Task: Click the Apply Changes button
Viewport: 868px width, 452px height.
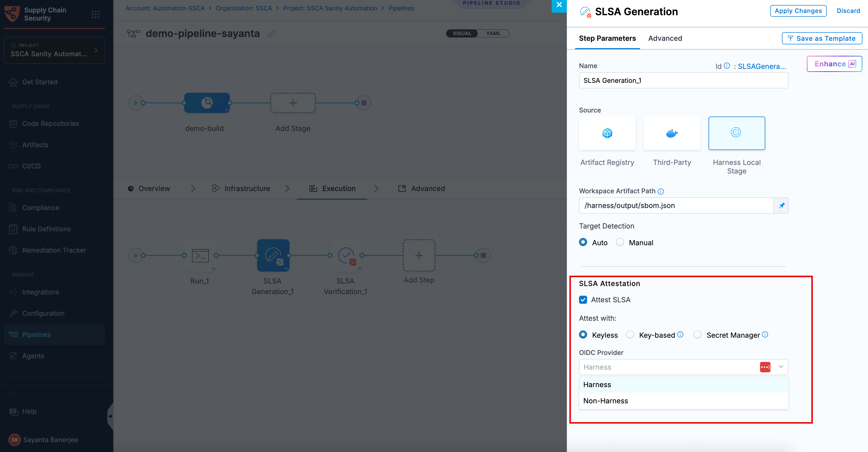Action: (x=798, y=11)
